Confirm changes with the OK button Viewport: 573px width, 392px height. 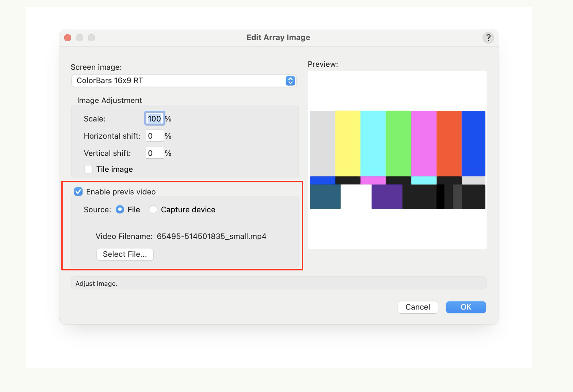(465, 307)
